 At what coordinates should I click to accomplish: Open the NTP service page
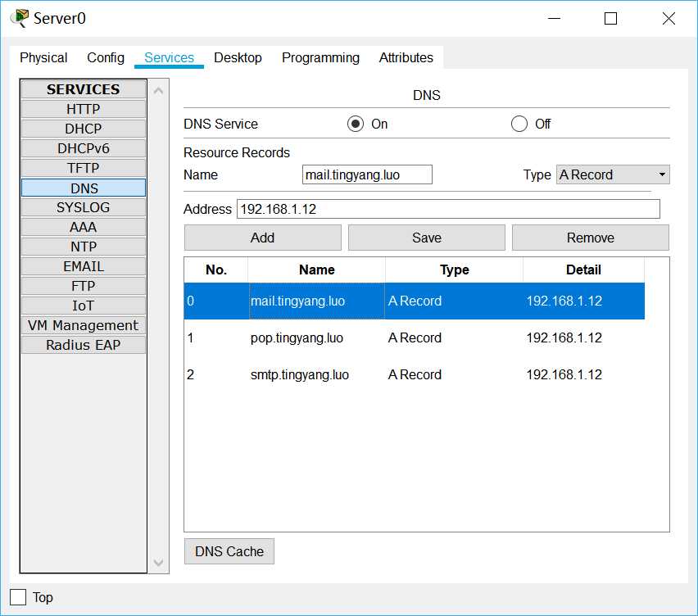tap(84, 247)
